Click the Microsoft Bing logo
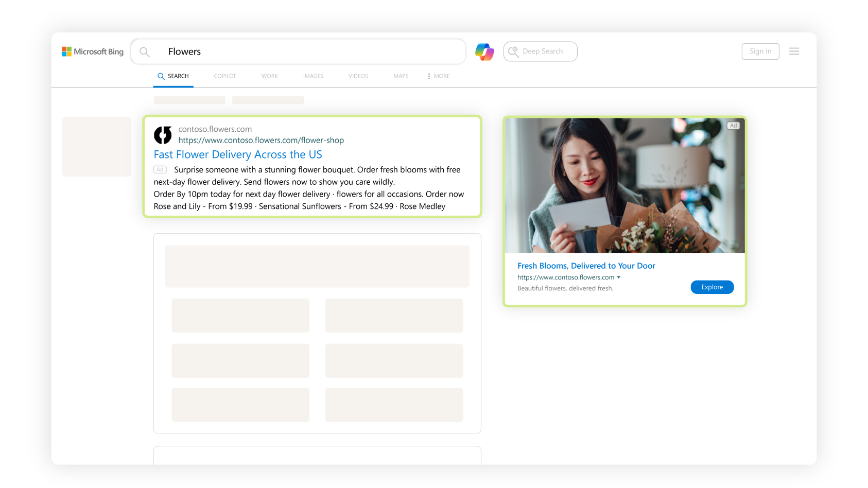868x488 pixels. click(93, 51)
